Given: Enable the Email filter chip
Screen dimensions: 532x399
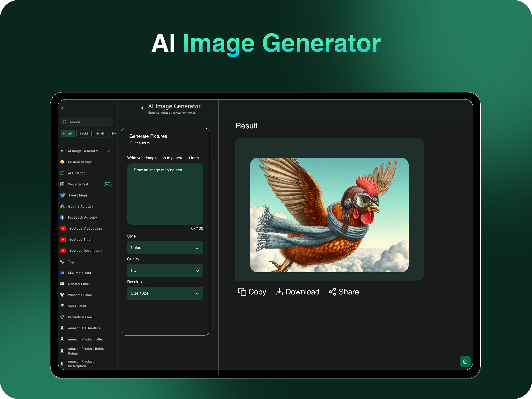Looking at the screenshot, I should click(100, 134).
